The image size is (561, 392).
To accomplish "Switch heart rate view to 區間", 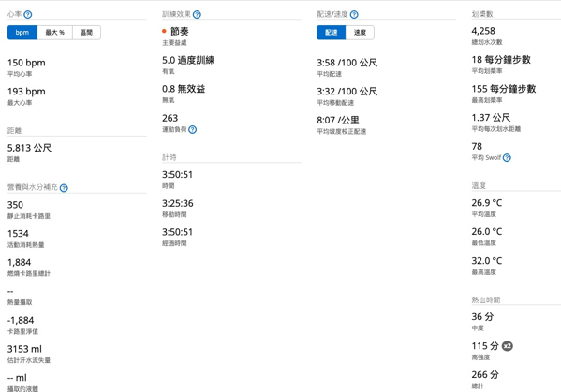I will click(86, 33).
